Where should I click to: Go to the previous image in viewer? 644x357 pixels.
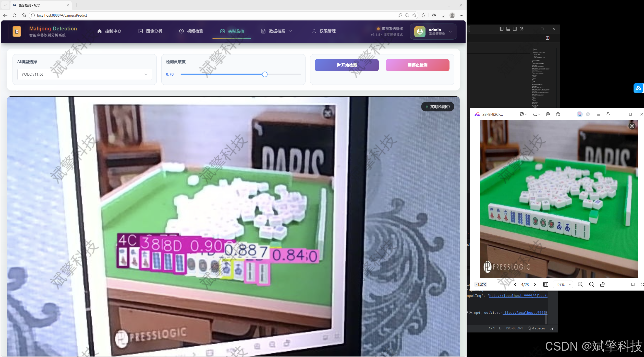pyautogui.click(x=515, y=284)
